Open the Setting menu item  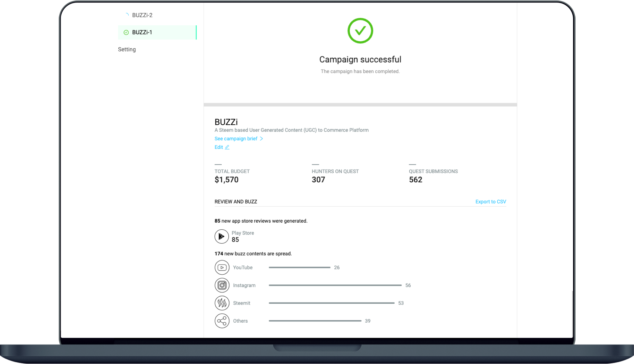[127, 49]
